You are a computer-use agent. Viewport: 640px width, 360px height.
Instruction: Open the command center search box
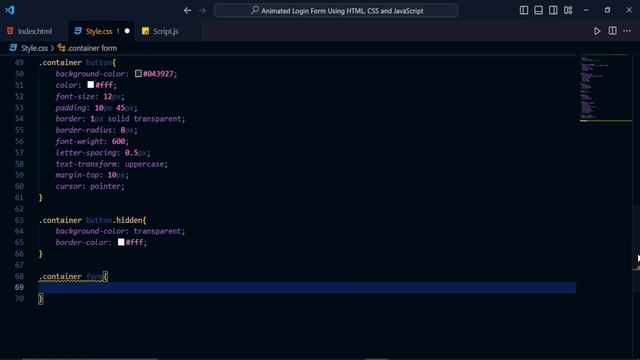336,11
